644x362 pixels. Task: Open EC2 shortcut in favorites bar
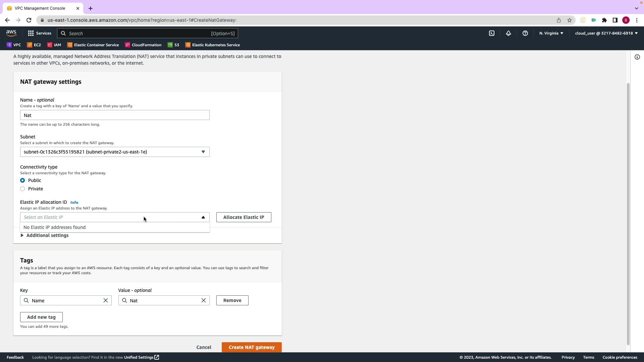(x=34, y=45)
